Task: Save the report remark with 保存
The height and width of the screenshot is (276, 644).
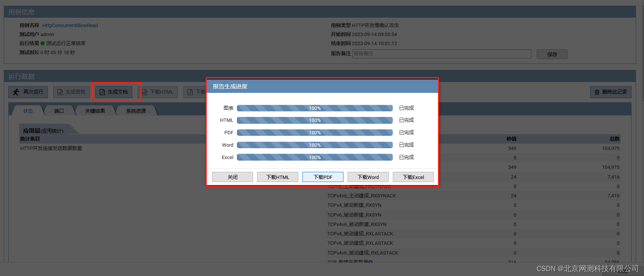Action: 552,54
